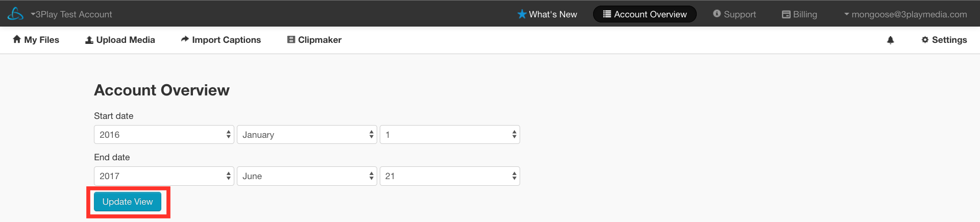Click the Billing card icon

click(x=786, y=14)
